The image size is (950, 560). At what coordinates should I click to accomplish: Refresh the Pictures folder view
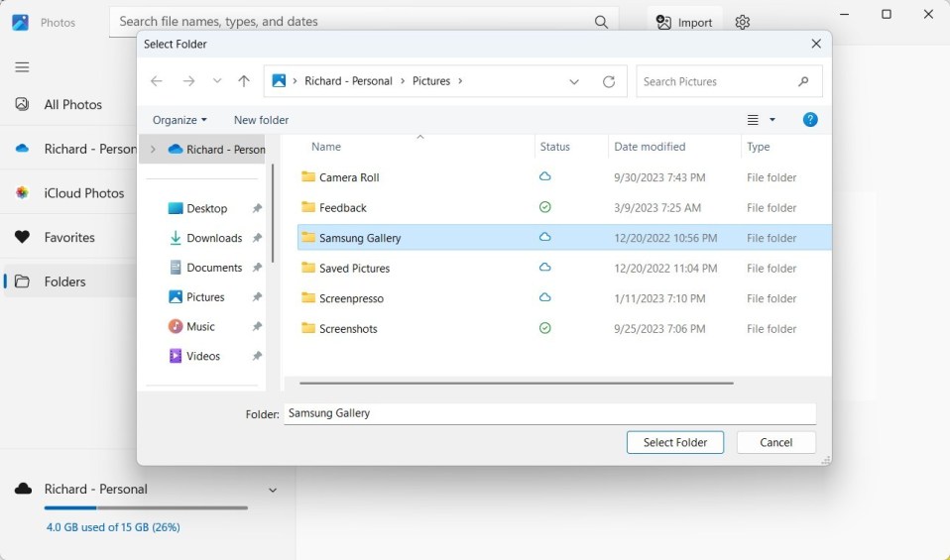coord(609,81)
